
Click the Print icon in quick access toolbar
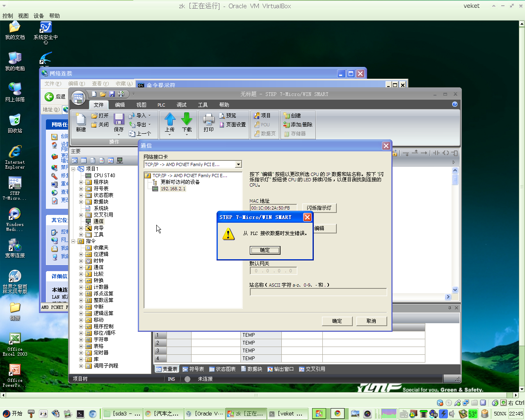click(121, 94)
